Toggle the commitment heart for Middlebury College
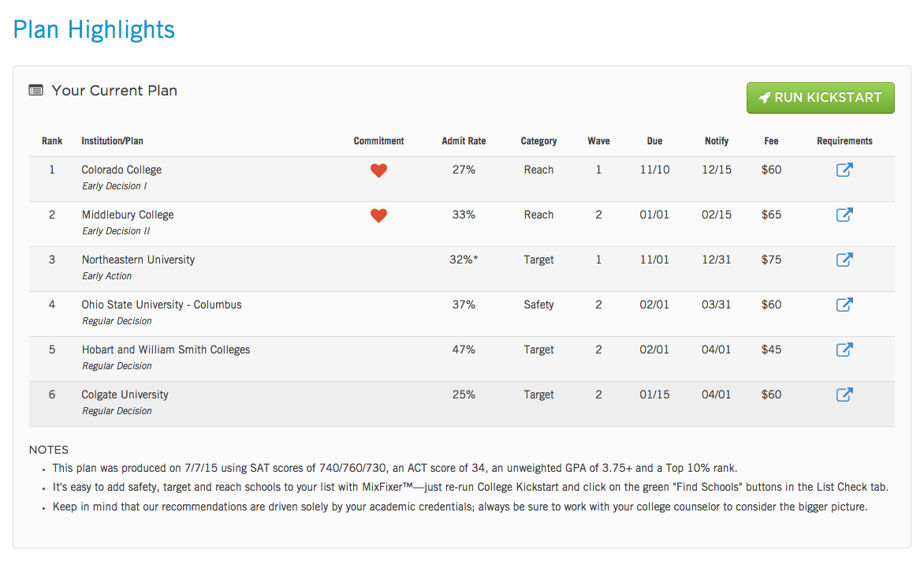Viewport: 924px width, 561px height. click(x=379, y=215)
